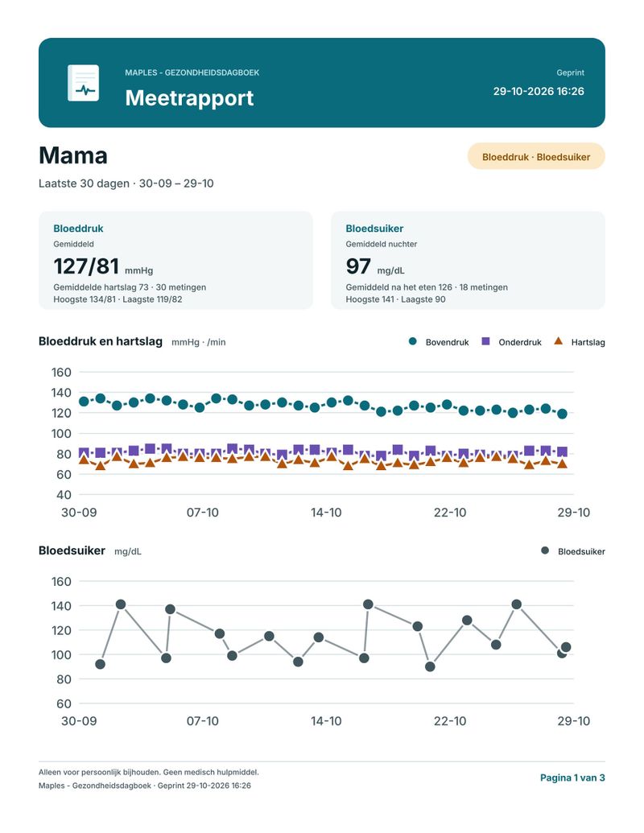Click the Bloedsuiker card heading

[374, 229]
